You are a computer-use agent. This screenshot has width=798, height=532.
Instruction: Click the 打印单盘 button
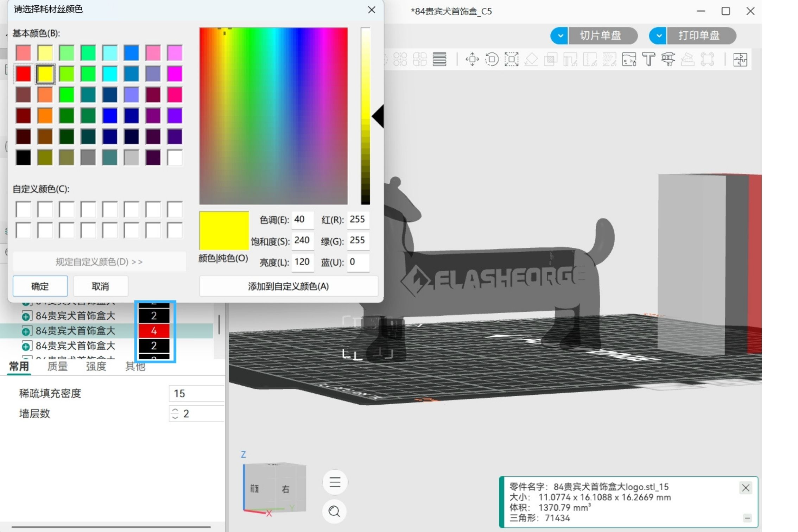[701, 36]
